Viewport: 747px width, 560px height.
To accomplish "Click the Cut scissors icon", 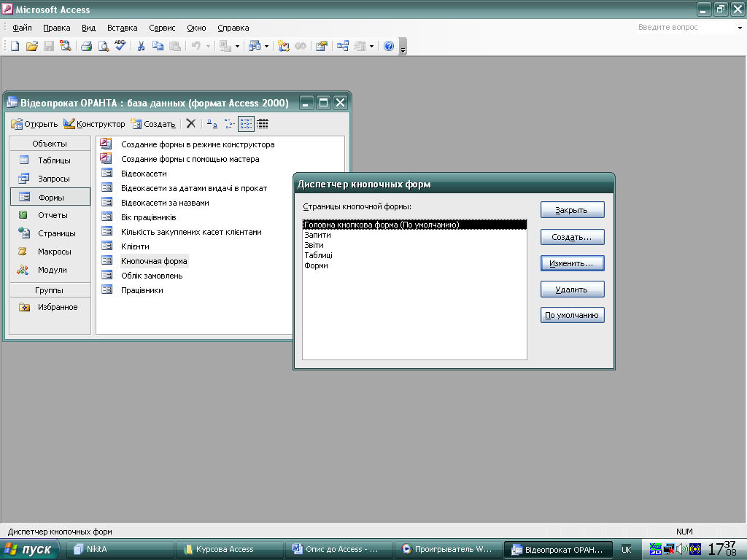I will tap(141, 46).
